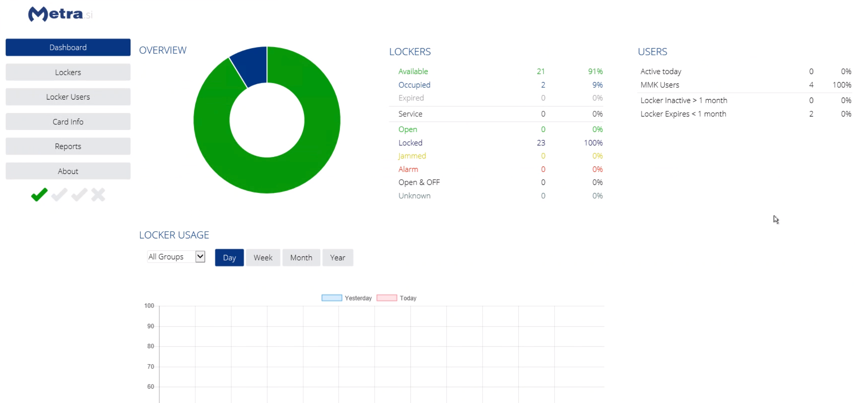
Task: Open the Lockers menu page
Action: coord(68,72)
